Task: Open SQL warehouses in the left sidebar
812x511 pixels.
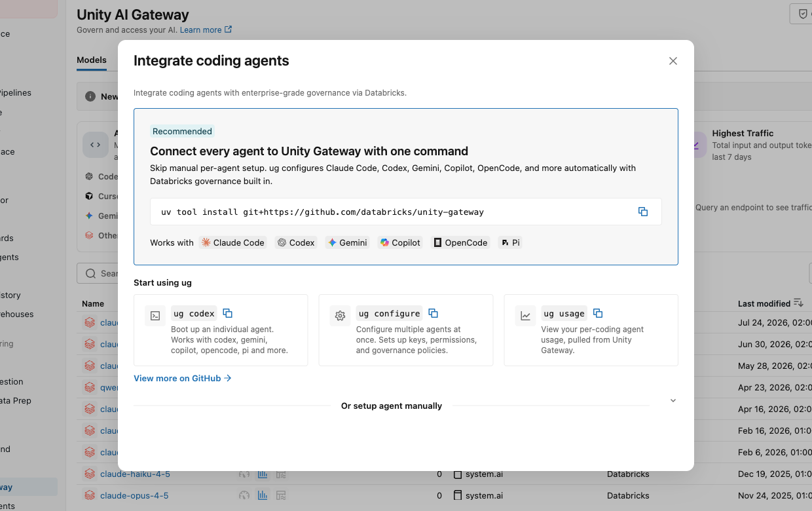Action: tap(17, 314)
